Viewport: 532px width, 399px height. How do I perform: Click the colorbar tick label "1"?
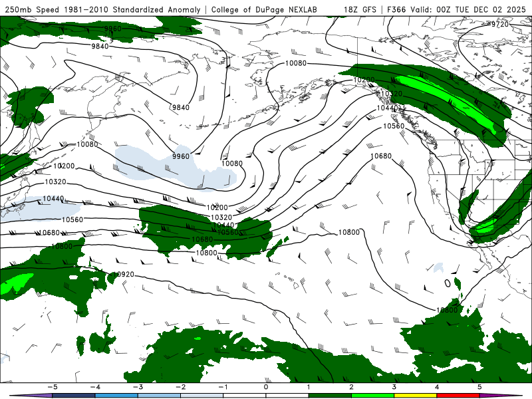(x=309, y=387)
